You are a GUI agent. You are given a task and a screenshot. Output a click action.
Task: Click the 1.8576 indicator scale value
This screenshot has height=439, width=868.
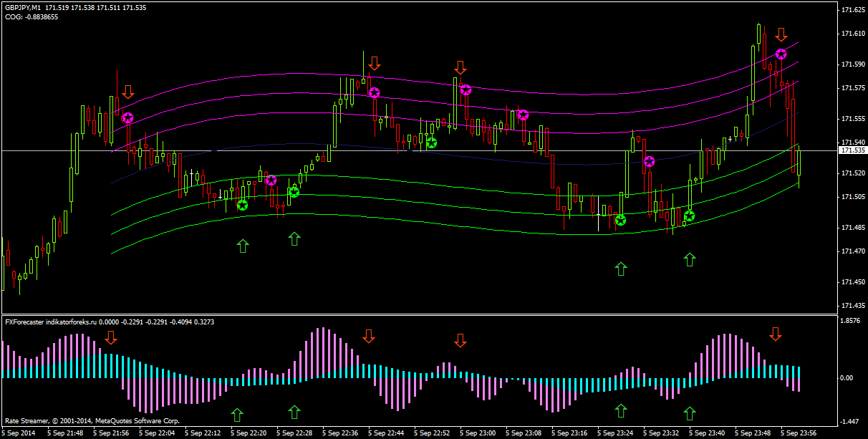click(851, 322)
